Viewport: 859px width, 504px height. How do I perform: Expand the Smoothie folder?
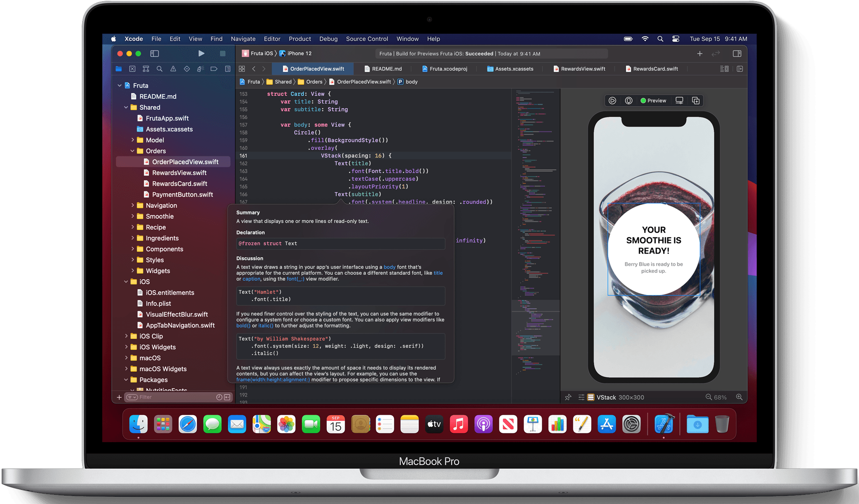tap(132, 216)
